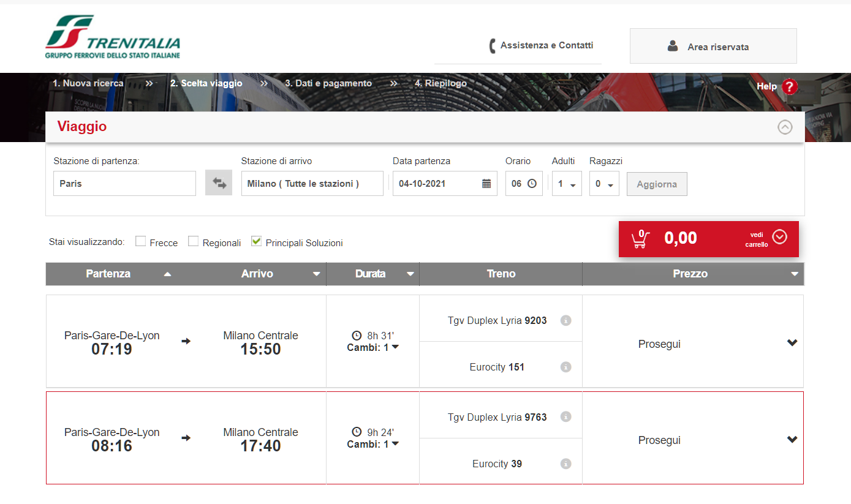851x504 pixels.
Task: Open Area riservata button
Action: coord(713,46)
